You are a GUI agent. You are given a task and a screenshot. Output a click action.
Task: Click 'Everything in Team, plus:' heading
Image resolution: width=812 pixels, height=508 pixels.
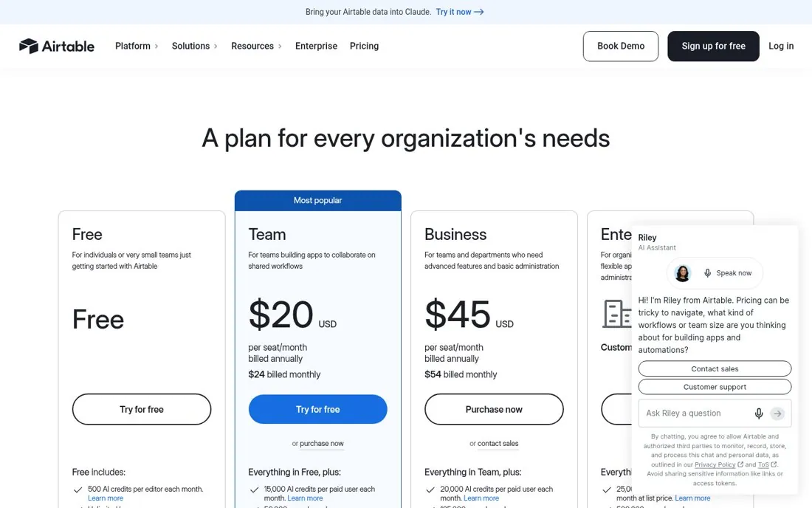[472, 473]
